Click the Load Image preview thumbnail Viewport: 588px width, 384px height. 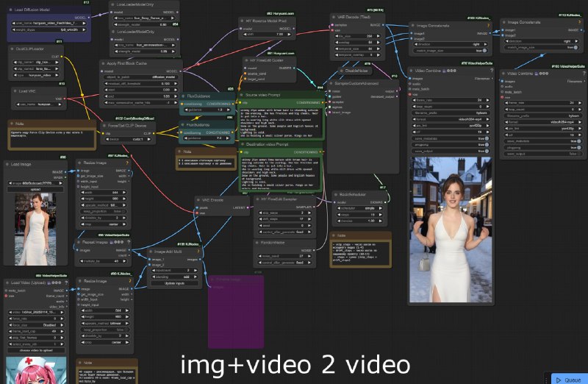[x=35, y=229]
